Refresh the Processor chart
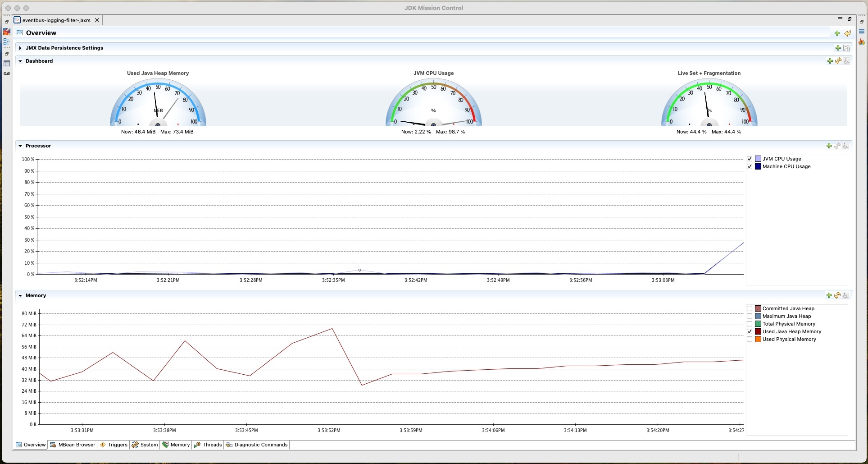868x464 pixels. pyautogui.click(x=837, y=146)
